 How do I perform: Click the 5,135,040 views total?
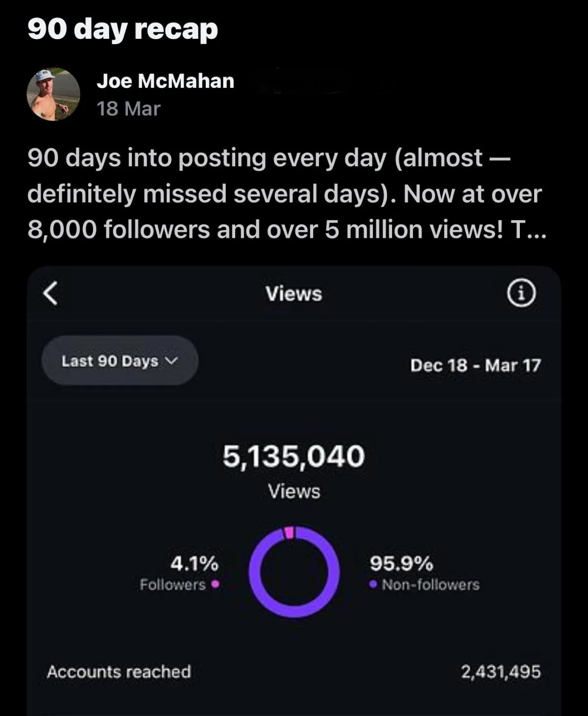[x=294, y=456]
